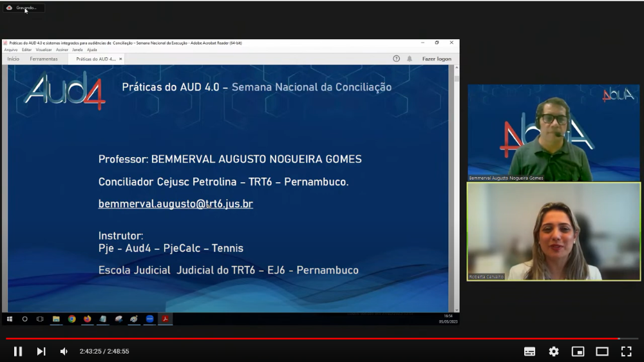Open video settings gear
The width and height of the screenshot is (644, 362).
[554, 351]
